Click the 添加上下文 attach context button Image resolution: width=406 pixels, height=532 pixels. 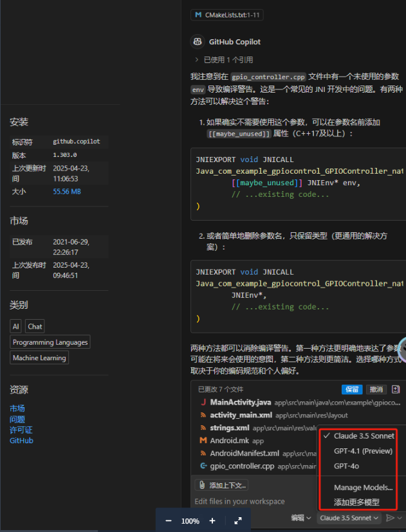coord(221,485)
